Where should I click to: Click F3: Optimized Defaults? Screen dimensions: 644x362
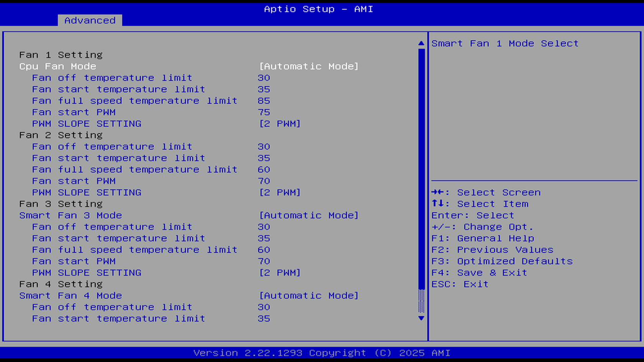pos(502,261)
